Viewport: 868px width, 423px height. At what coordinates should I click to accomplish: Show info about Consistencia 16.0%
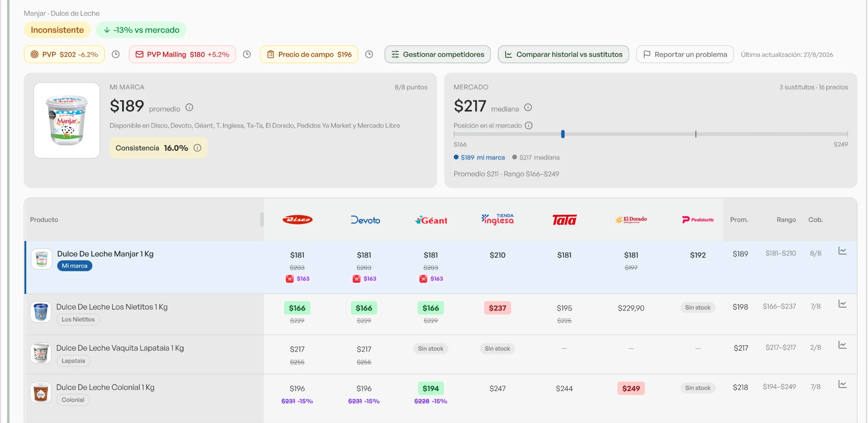coord(197,148)
